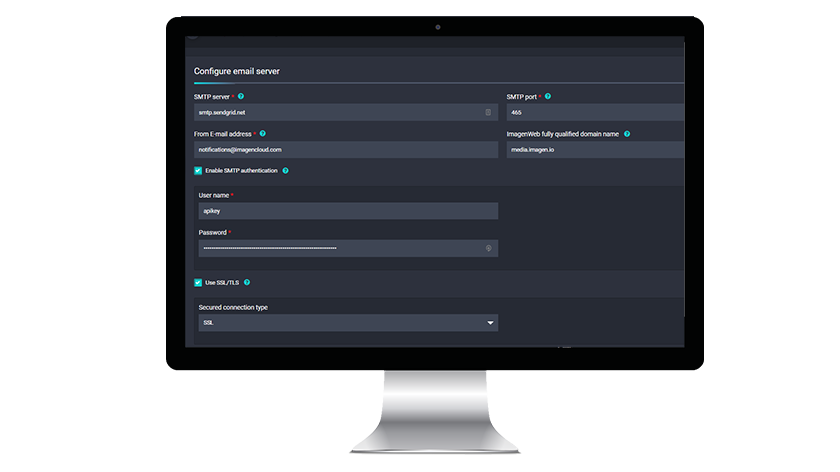The width and height of the screenshot is (840, 472).
Task: Open help icon beside ImagenWeb fully qualified domain name
Action: click(627, 134)
